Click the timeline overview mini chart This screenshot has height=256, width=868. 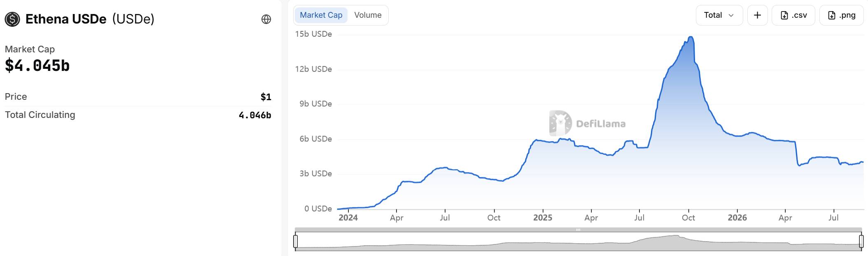pyautogui.click(x=579, y=241)
